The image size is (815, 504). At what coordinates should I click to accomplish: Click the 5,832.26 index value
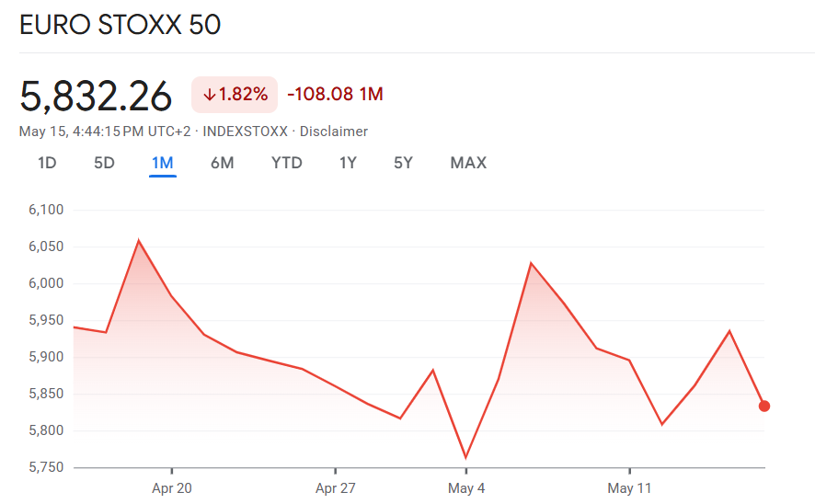click(96, 97)
